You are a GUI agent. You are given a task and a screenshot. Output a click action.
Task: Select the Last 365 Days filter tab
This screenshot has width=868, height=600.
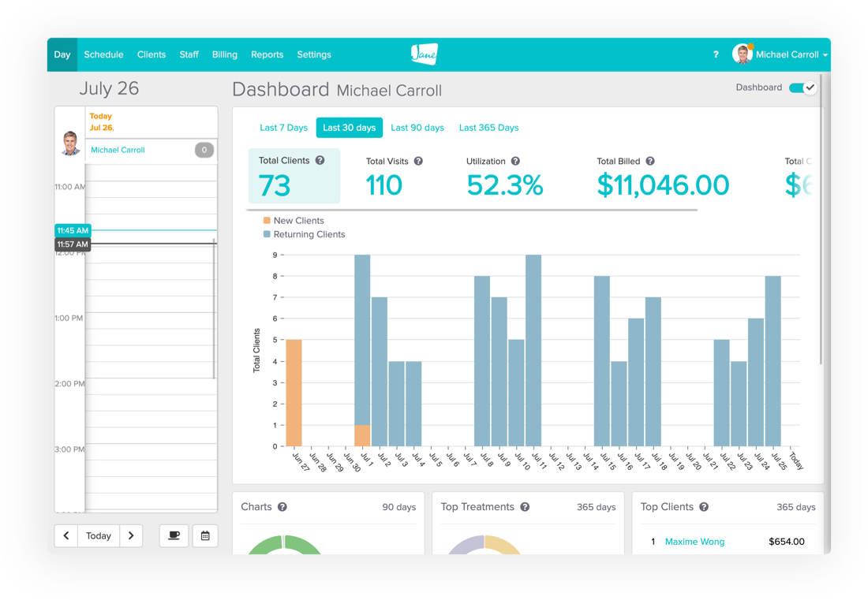488,127
